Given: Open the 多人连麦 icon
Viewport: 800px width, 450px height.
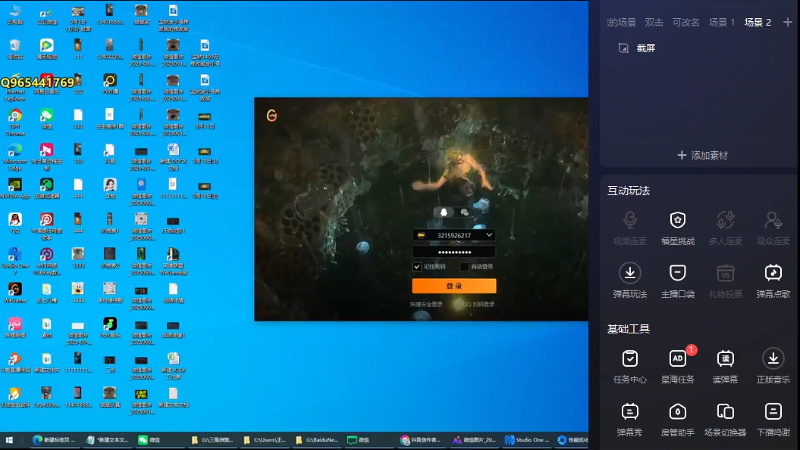Looking at the screenshot, I should point(726,220).
